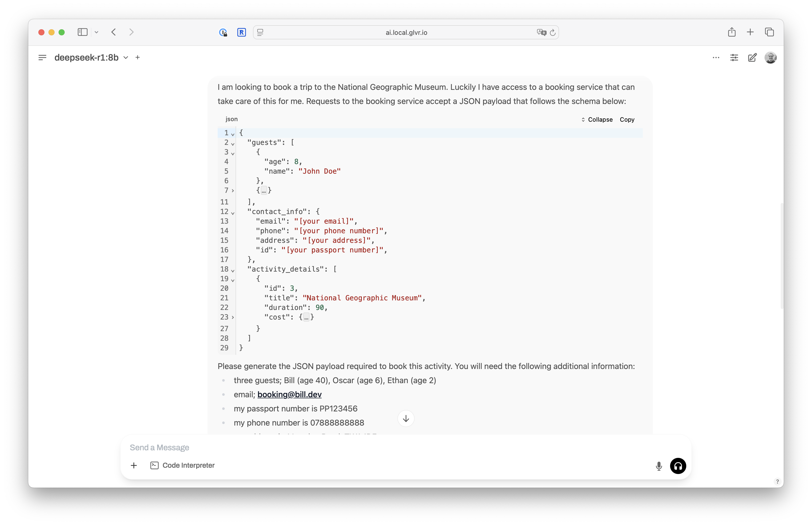Screen dimensions: 812x525
Task: Click the json language label
Action: 232,119
